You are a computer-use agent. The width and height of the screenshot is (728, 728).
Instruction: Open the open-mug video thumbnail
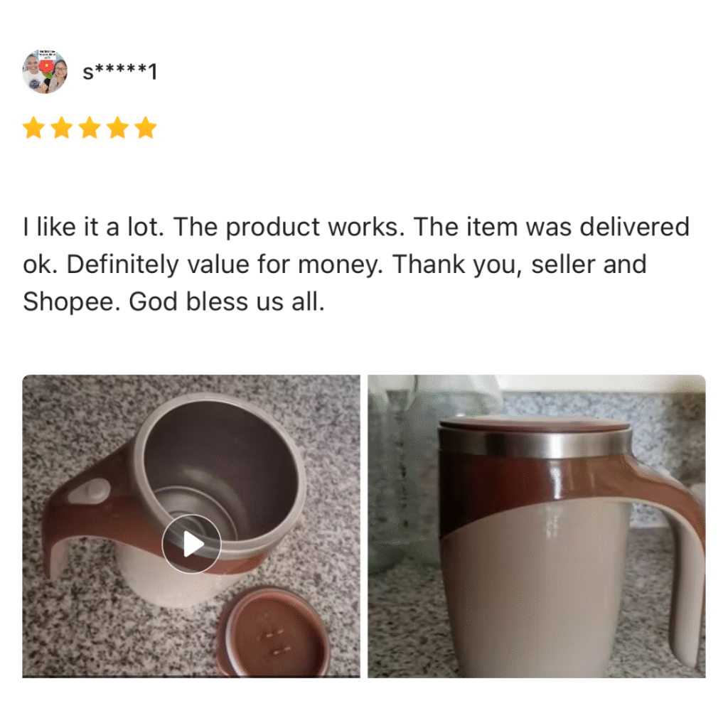coord(191,526)
